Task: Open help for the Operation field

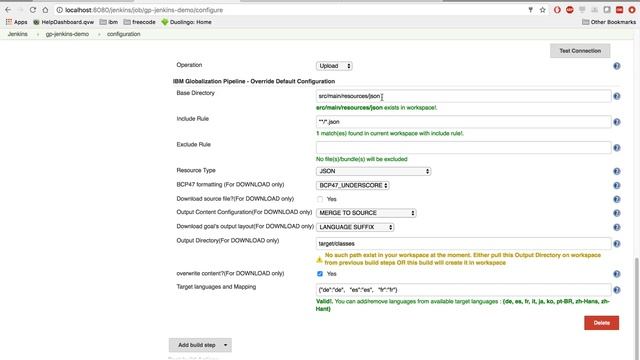Action: tap(617, 66)
